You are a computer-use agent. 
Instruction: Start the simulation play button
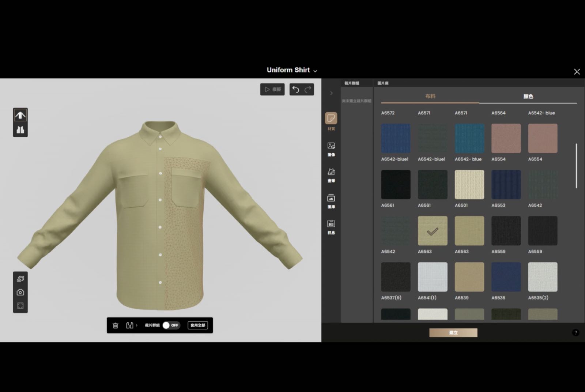(x=272, y=89)
